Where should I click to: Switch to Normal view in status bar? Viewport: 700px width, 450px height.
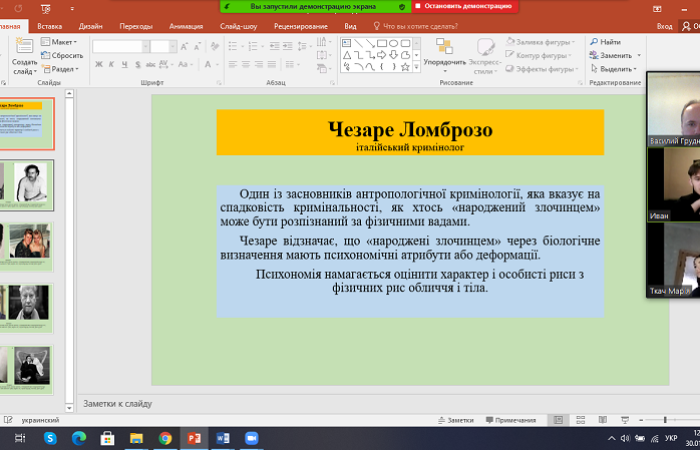coord(556,420)
